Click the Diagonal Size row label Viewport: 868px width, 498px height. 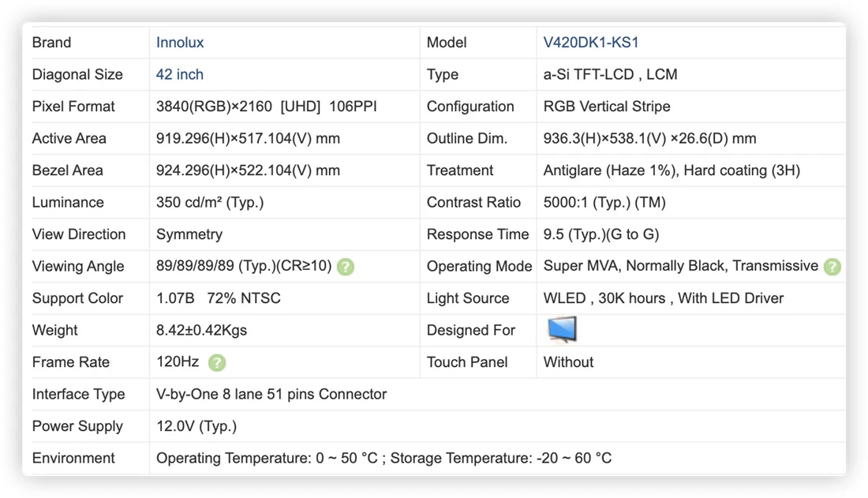77,74
